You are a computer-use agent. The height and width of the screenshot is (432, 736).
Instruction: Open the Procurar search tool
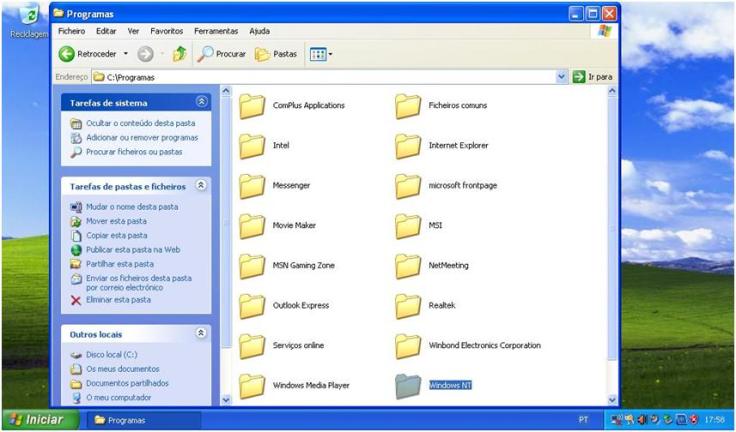[x=222, y=54]
